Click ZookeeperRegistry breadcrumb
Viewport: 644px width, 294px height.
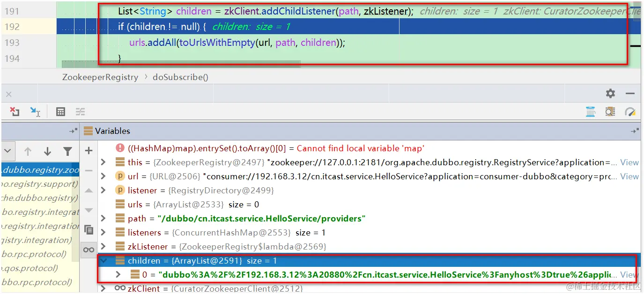point(100,77)
